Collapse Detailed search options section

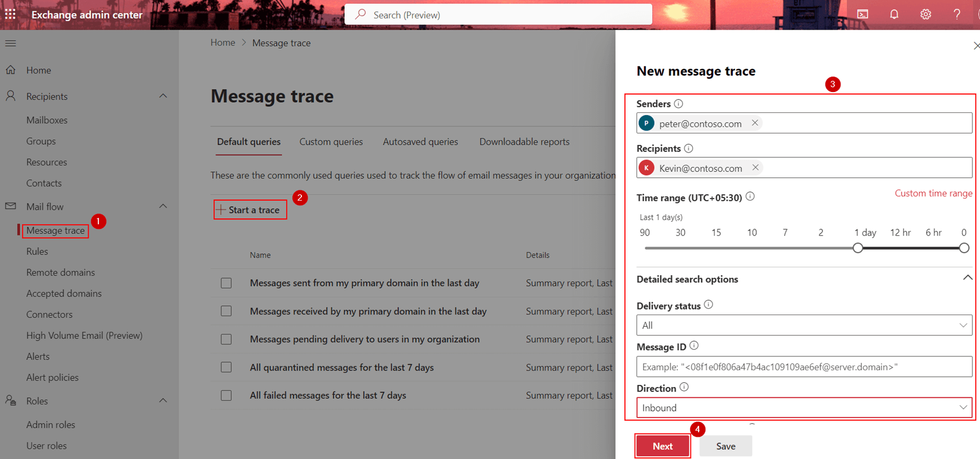tap(968, 278)
